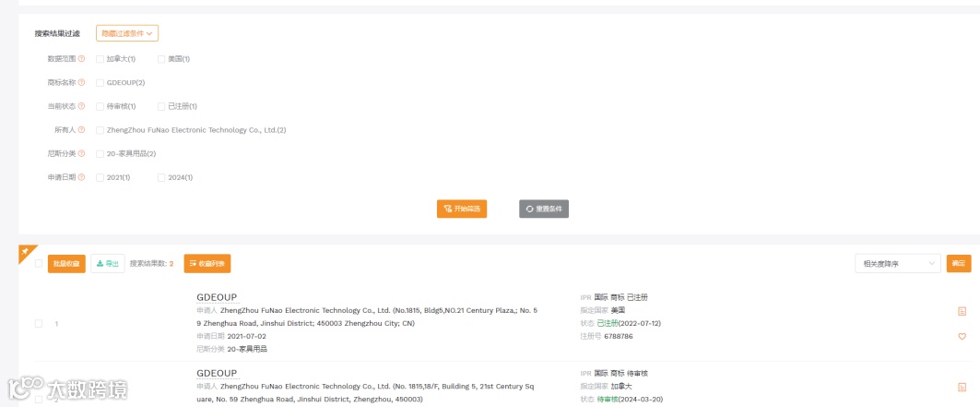Open first GDEOUP trademark (United States) title
This screenshot has height=407, width=980.
tap(217, 297)
